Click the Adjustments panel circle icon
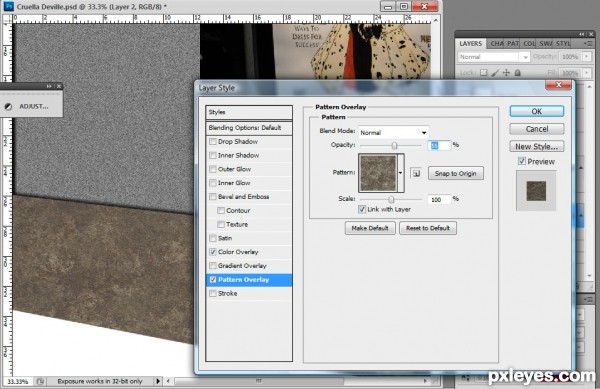 pyautogui.click(x=8, y=106)
